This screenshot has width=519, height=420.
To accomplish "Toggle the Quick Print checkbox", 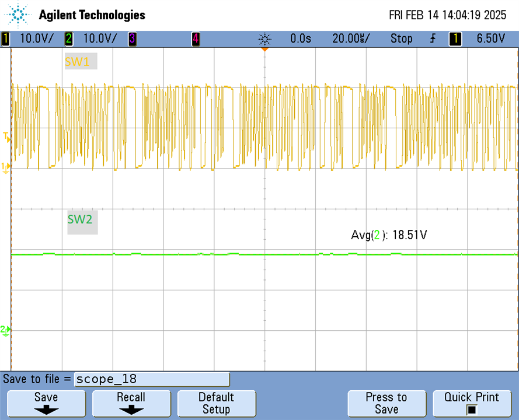I will coord(471,410).
